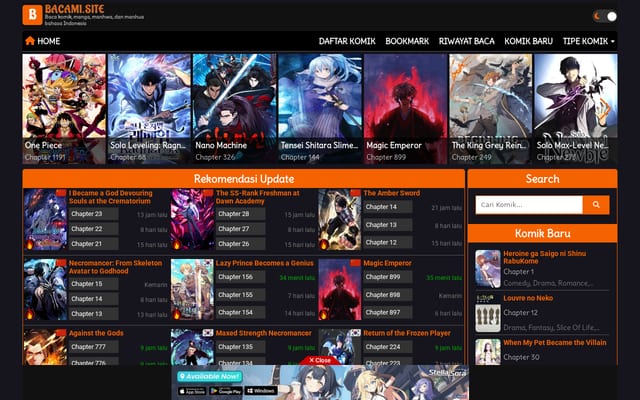Expand the Tipe Komik dropdown
640x400 pixels.
click(588, 41)
